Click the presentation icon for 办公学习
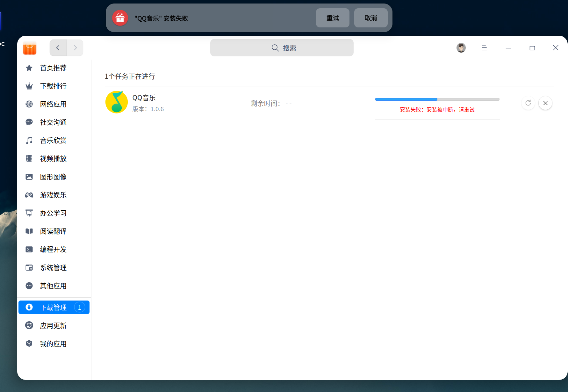The width and height of the screenshot is (568, 392). 29,213
